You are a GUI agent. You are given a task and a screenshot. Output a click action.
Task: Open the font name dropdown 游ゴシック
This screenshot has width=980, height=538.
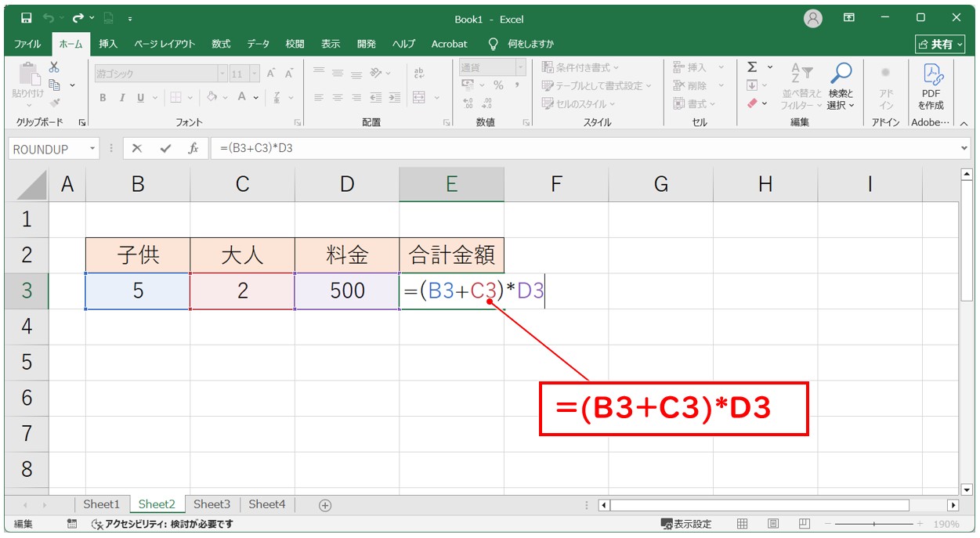coord(222,74)
